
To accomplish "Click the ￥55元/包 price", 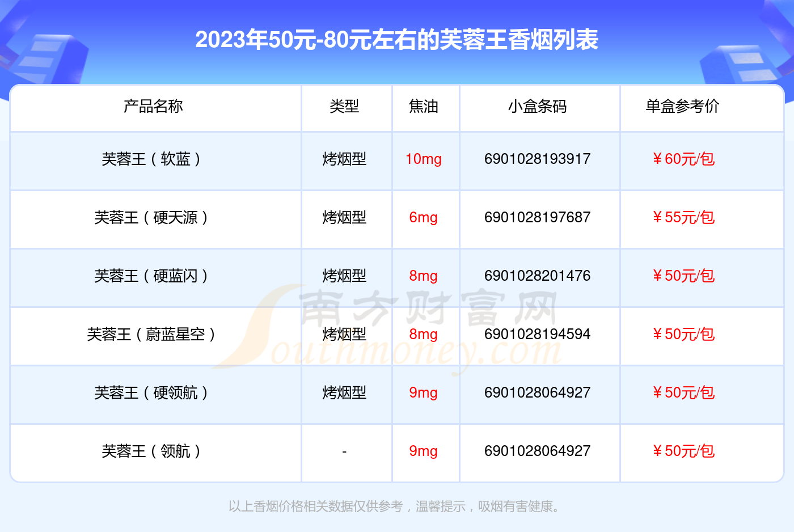I will click(683, 217).
